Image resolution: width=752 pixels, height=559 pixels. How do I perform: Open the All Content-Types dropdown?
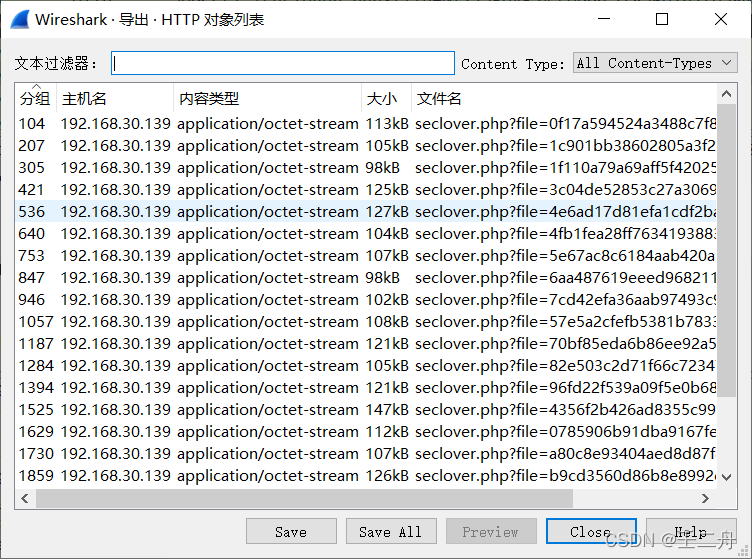655,63
